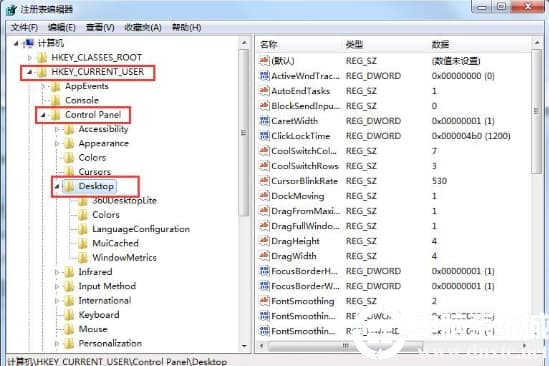Select the Colors key under Desktop

click(x=106, y=215)
